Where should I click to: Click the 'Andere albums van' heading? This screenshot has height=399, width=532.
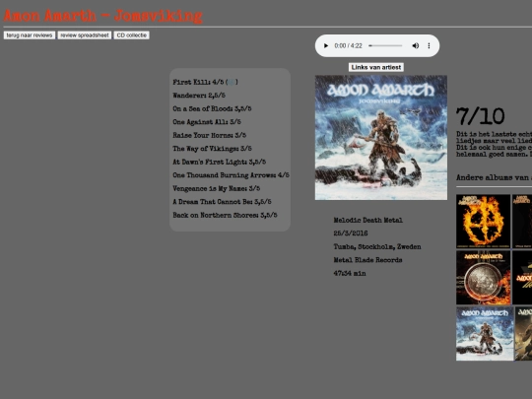tap(494, 177)
